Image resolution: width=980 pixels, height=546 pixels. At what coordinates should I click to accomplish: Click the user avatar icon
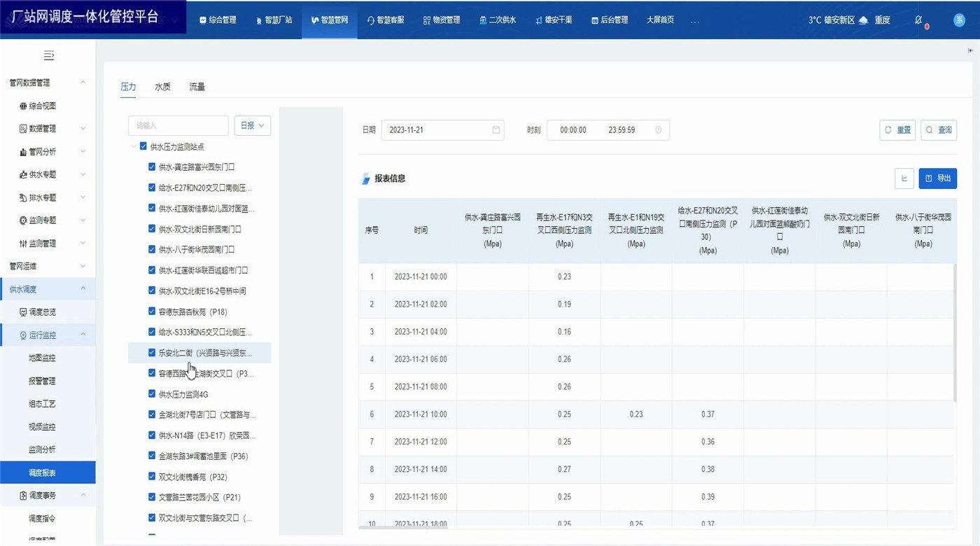click(959, 20)
